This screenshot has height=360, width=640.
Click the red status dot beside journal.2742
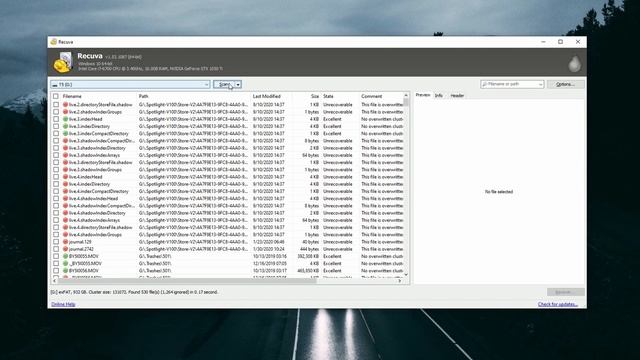pyautogui.click(x=65, y=249)
